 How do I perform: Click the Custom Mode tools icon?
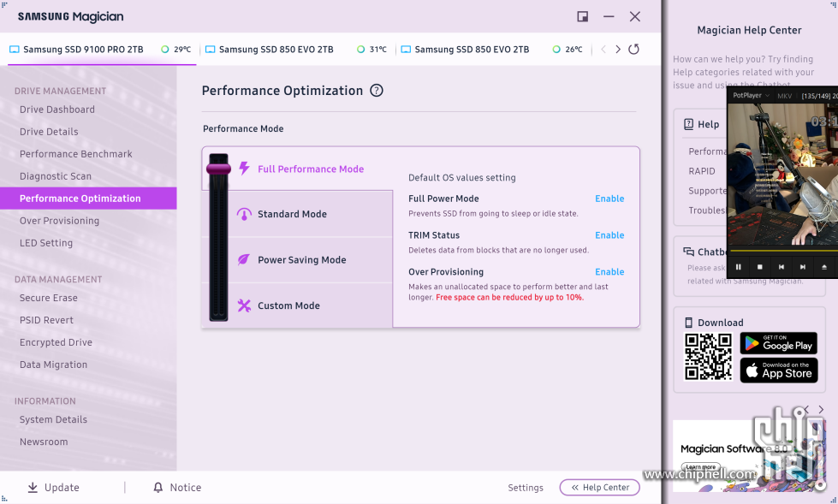(244, 305)
